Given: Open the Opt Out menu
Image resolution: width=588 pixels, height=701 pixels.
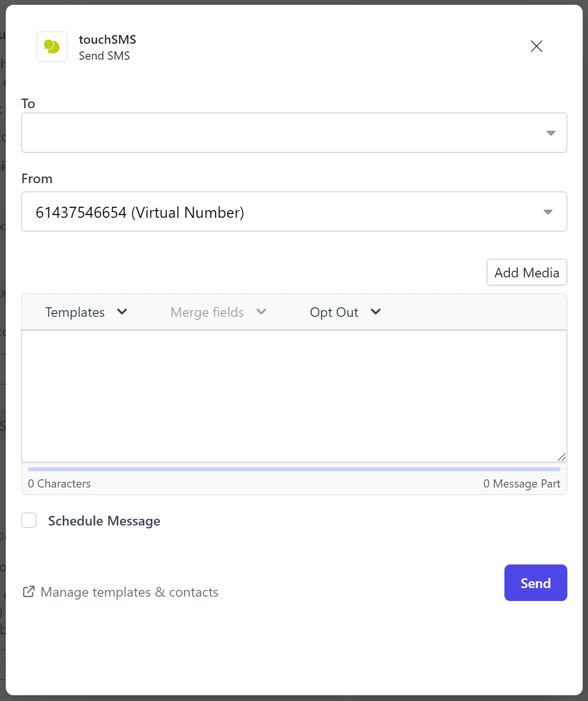Looking at the screenshot, I should point(334,313).
